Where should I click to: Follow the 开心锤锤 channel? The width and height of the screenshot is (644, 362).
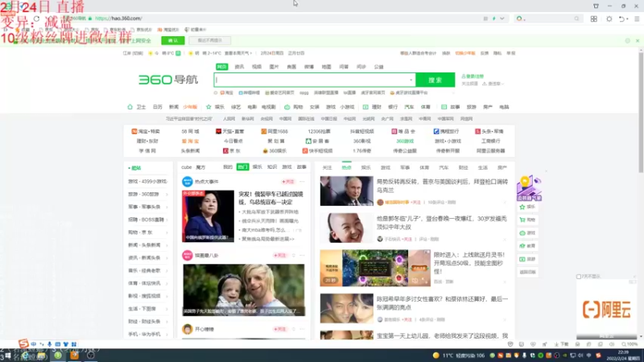[x=279, y=329]
